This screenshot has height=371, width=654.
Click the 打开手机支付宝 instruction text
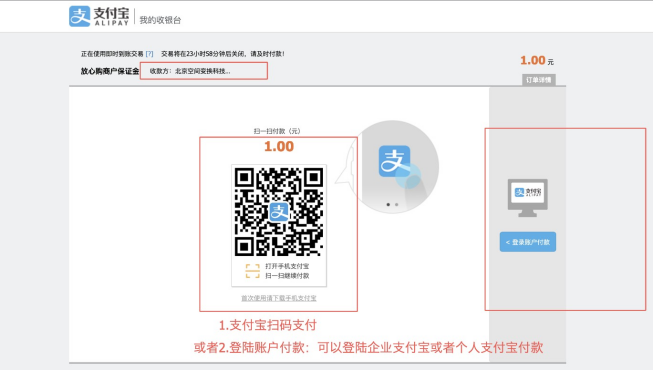coord(287,266)
